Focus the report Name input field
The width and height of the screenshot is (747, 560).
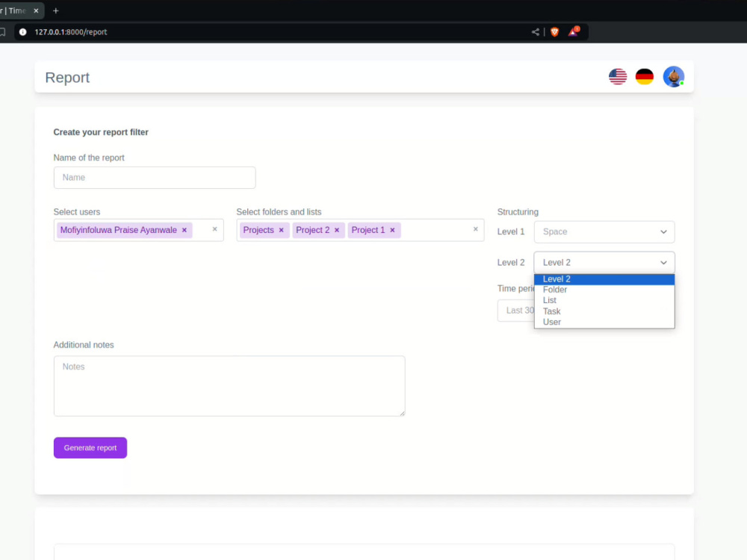(155, 178)
